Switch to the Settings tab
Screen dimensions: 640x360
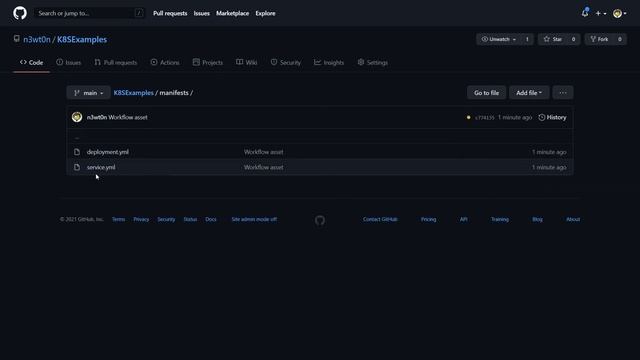[373, 62]
